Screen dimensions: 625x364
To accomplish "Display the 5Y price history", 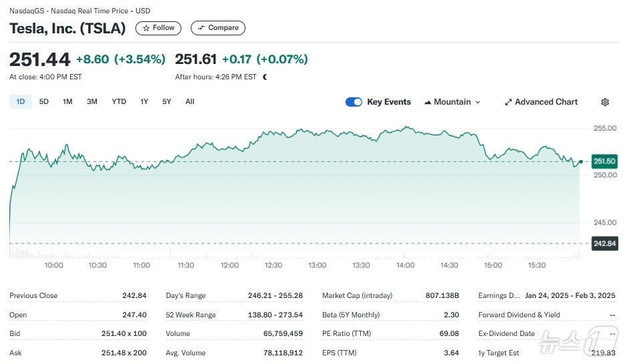I will pos(167,102).
